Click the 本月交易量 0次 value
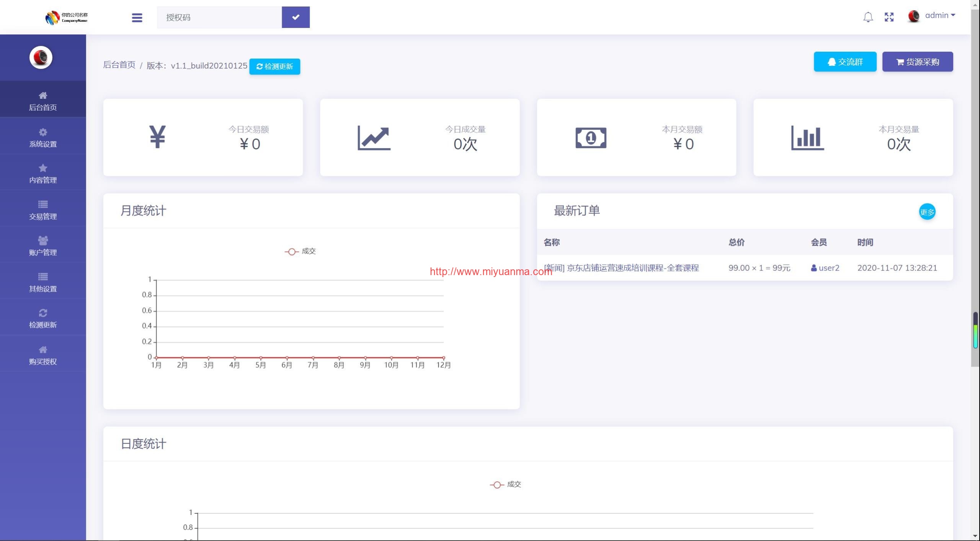The width and height of the screenshot is (980, 541). tap(898, 144)
